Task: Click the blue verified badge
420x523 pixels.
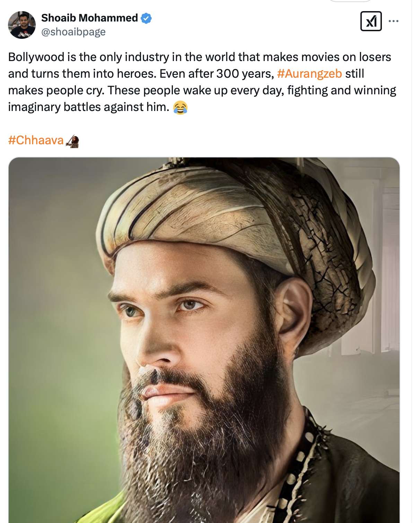Action: [x=146, y=18]
